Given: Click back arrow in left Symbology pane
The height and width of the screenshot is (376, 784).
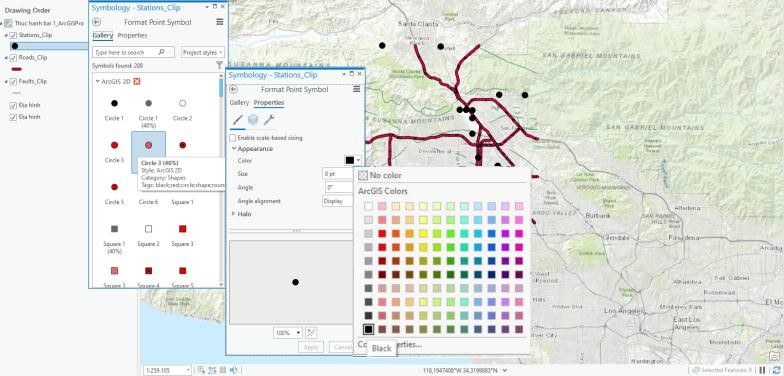Looking at the screenshot, I should 97,22.
